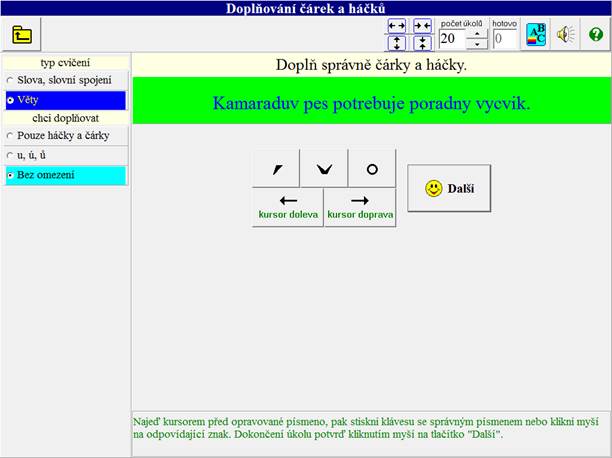Screen dimensions: 612x458
Task: Click the expand vertically arrows icon
Action: click(x=397, y=43)
